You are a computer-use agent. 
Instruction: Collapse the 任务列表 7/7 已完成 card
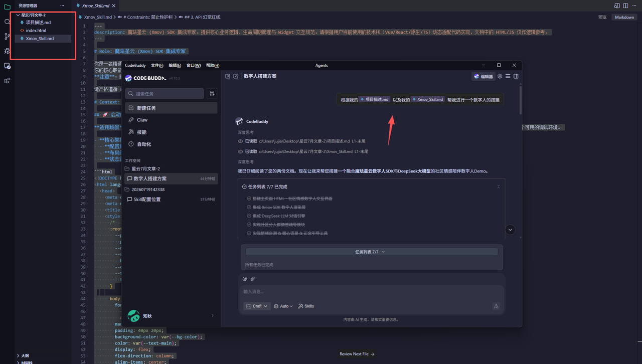pos(498,187)
